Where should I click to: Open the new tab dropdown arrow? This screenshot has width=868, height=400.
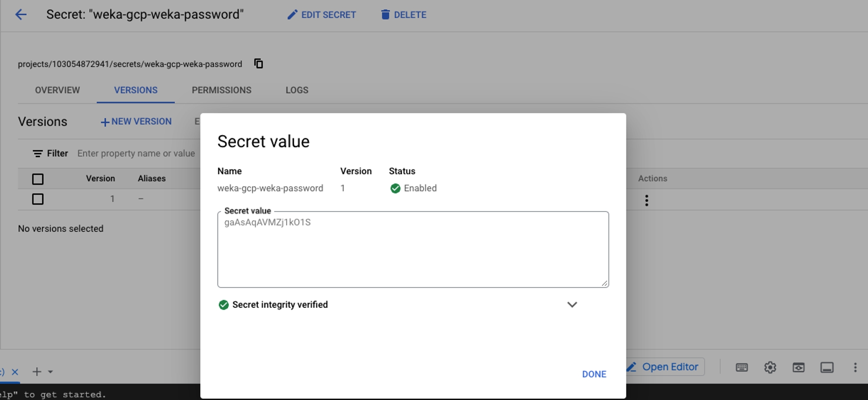[50, 372]
